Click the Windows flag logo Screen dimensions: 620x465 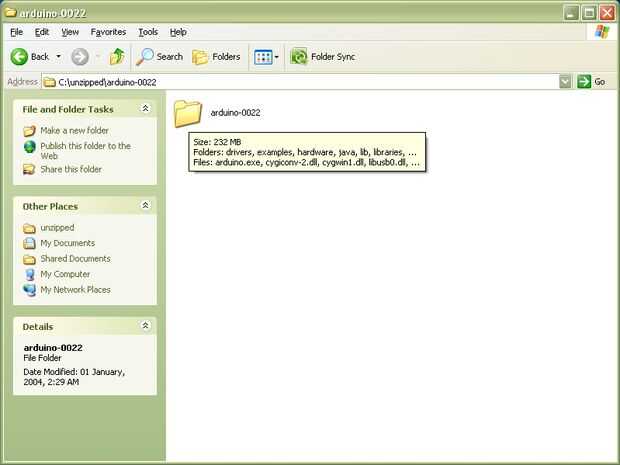tap(602, 32)
